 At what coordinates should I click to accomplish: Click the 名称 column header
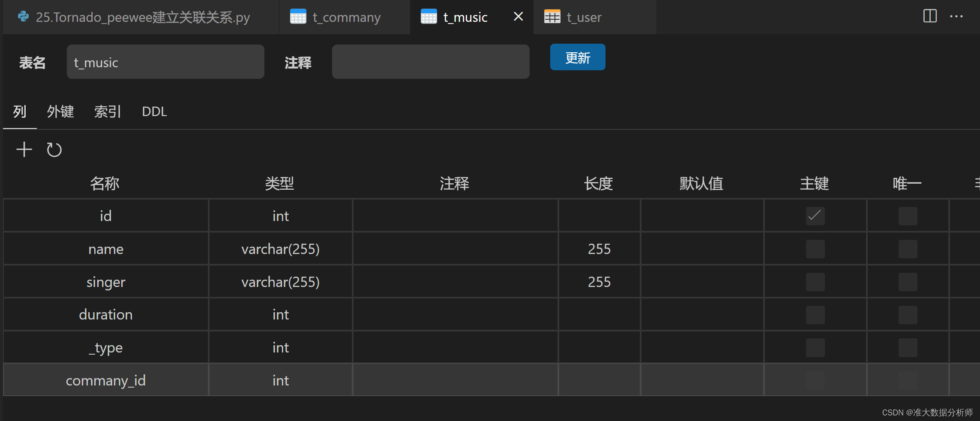pyautogui.click(x=105, y=184)
